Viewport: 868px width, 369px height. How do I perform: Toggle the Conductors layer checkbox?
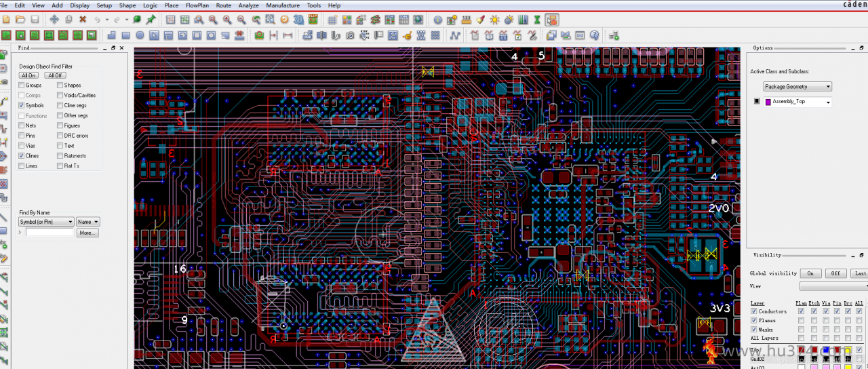pos(753,311)
